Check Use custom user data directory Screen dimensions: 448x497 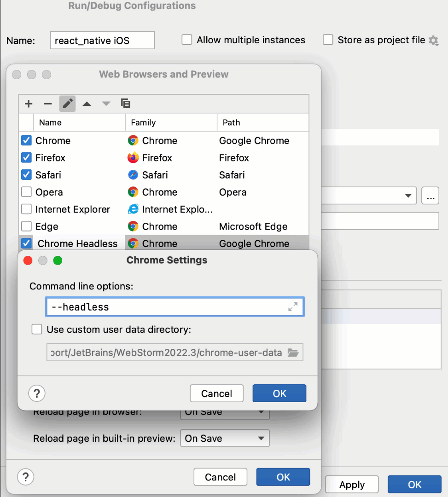(36, 329)
